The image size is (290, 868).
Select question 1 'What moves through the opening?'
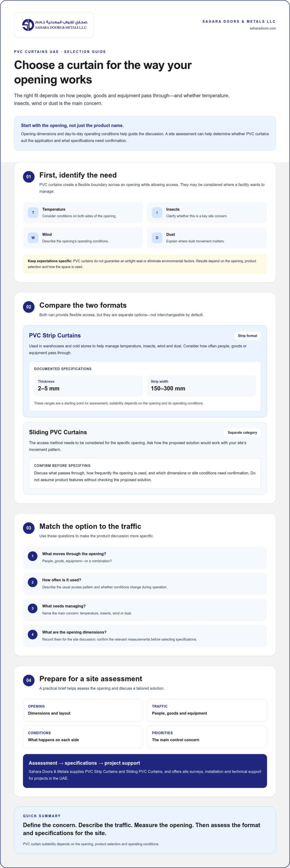click(x=145, y=557)
